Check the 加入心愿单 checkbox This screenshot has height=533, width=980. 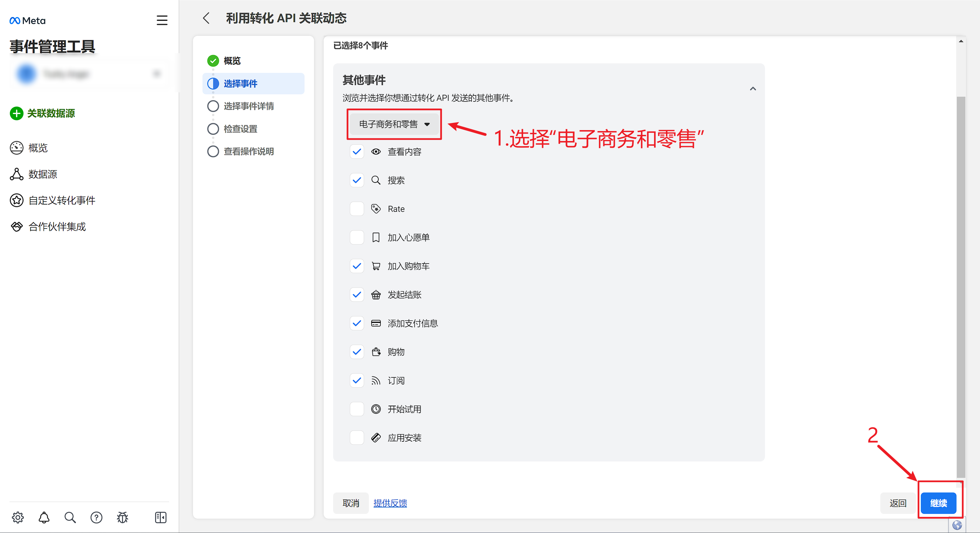357,237
